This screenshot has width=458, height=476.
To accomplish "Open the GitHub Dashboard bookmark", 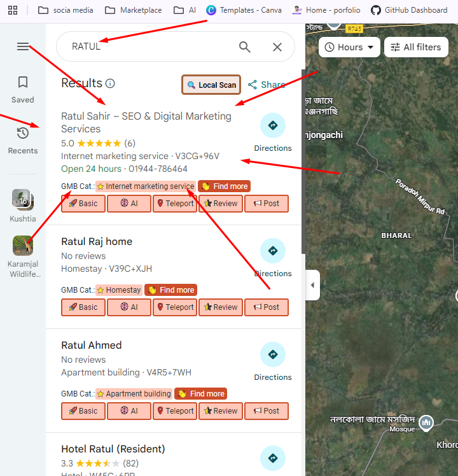I will click(x=409, y=10).
